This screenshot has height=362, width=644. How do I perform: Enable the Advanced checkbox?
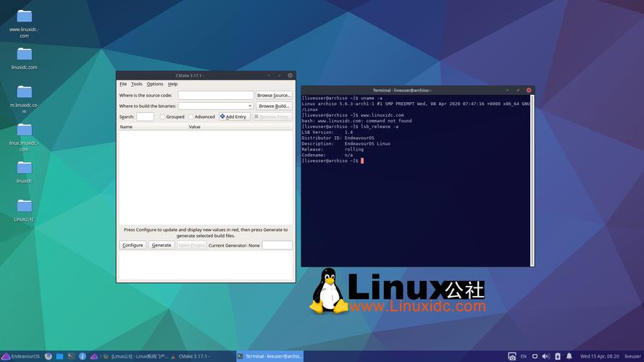[191, 117]
